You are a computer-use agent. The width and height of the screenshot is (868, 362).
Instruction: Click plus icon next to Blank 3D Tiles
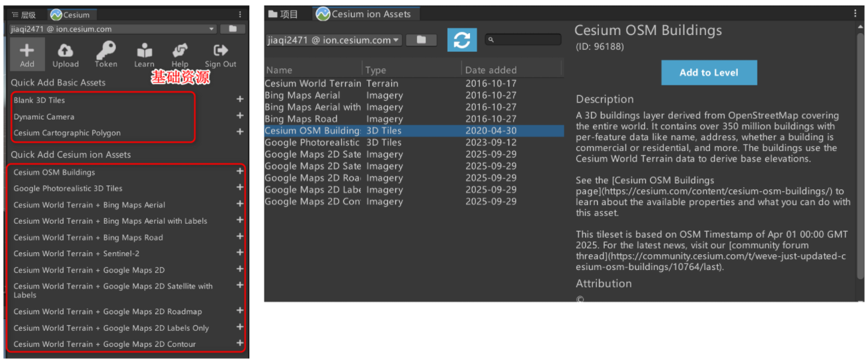click(x=240, y=100)
